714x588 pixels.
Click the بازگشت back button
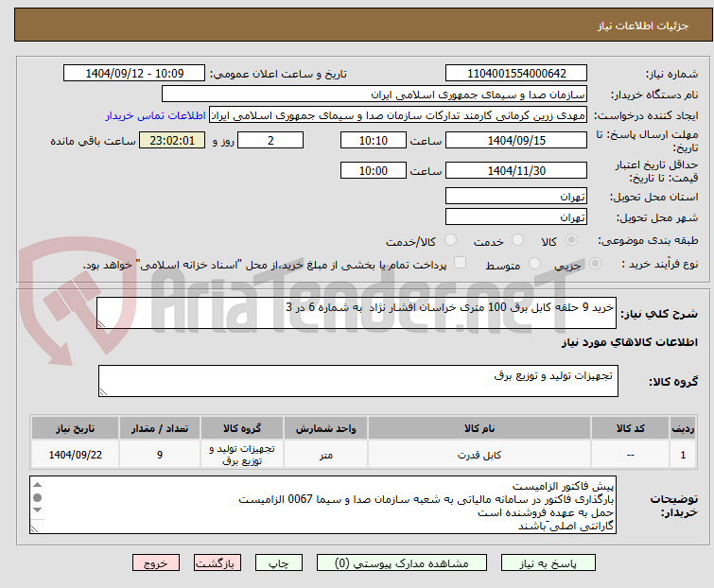(x=217, y=563)
